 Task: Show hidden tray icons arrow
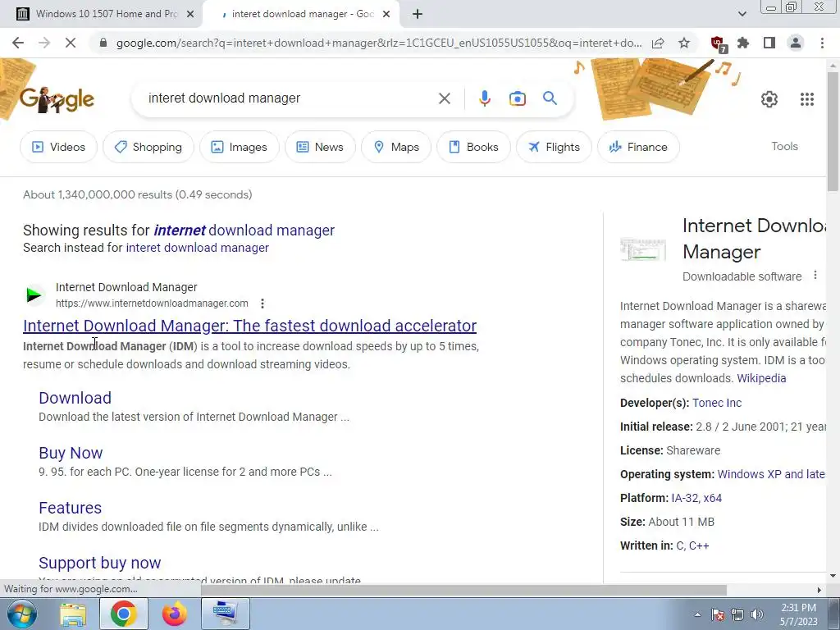(697, 614)
